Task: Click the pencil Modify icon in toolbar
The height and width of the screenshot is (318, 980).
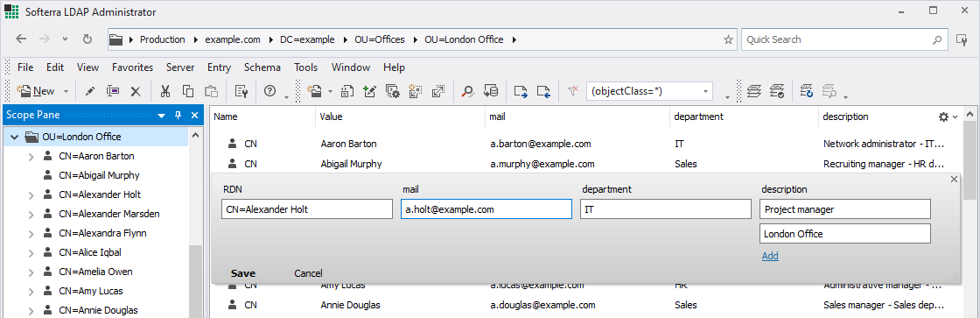Action: tap(89, 91)
